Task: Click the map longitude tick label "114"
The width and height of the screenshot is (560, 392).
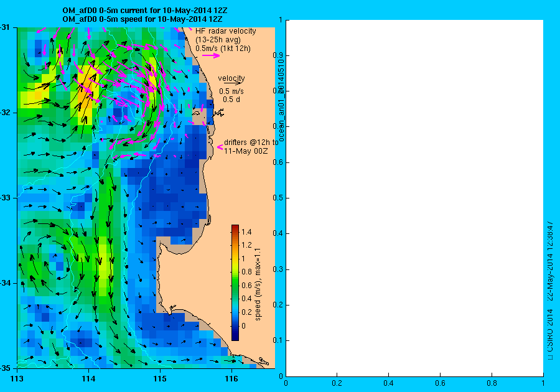Action: click(88, 379)
